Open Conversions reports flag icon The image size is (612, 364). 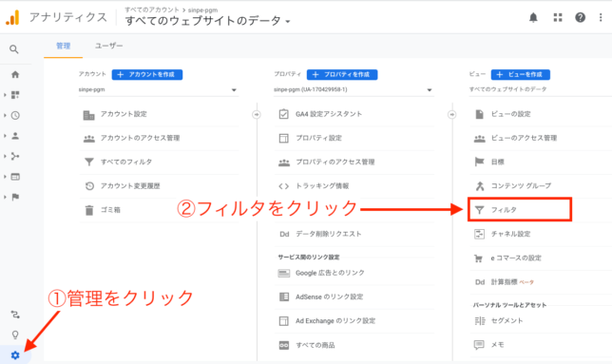15,197
